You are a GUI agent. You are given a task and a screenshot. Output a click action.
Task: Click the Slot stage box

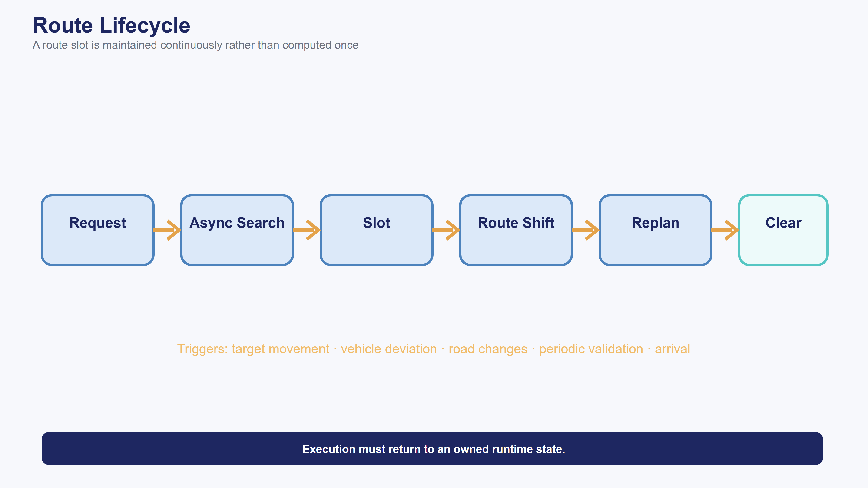377,230
